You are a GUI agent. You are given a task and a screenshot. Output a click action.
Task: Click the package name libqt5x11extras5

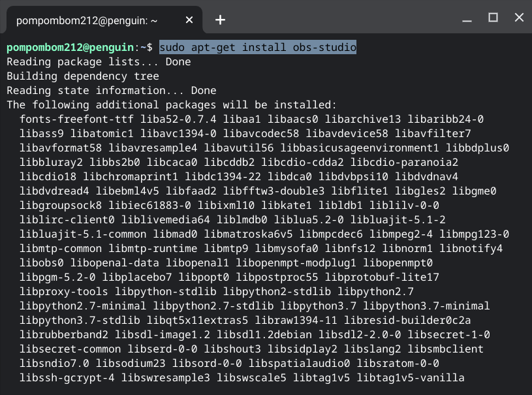tap(198, 321)
